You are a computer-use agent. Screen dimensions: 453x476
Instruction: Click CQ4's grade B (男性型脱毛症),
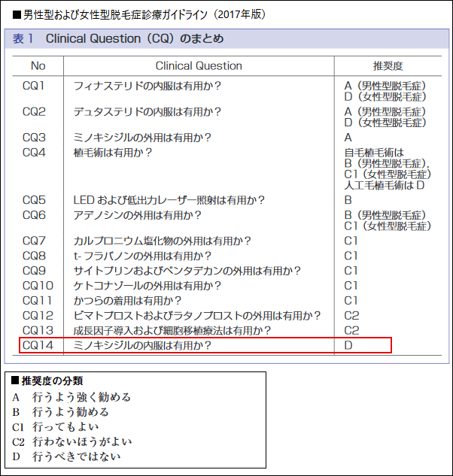point(387,163)
